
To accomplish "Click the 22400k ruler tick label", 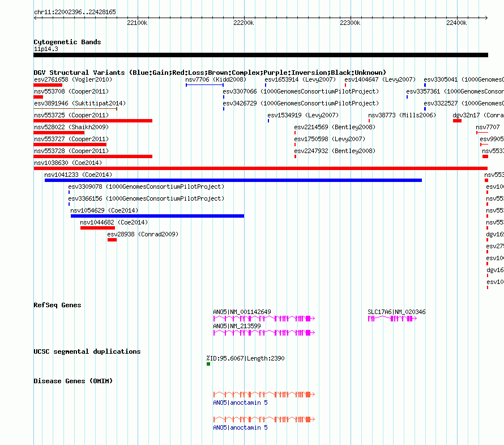I will [456, 23].
